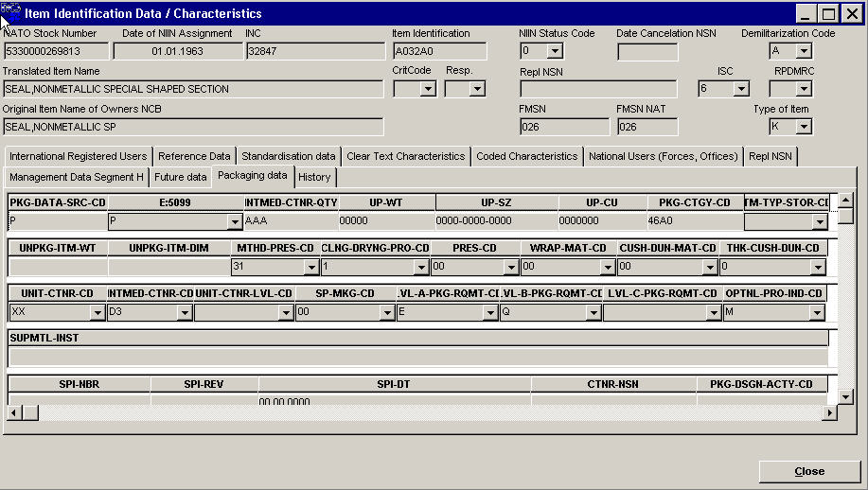This screenshot has width=868, height=490.
Task: Open National Users (Forces, Offices) tab
Action: point(664,156)
